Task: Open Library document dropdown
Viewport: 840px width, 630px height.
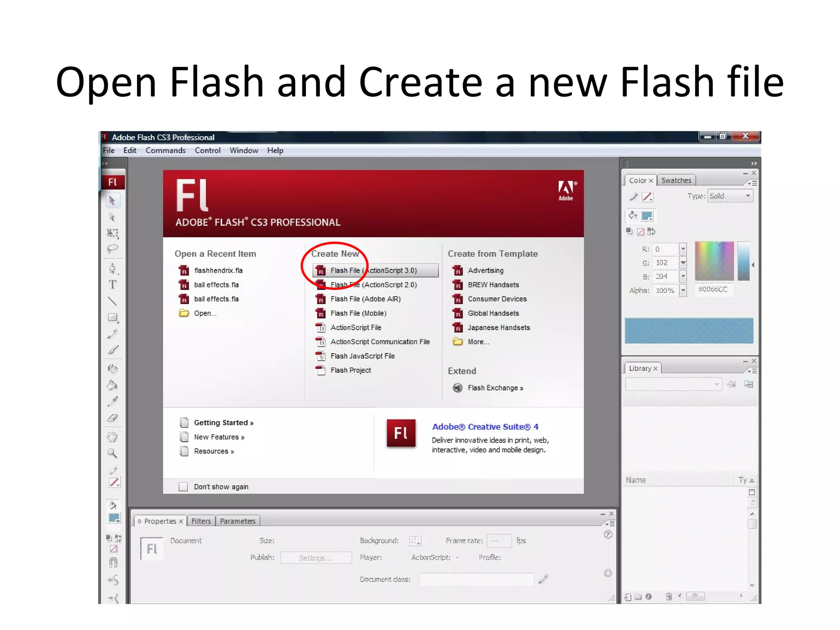Action: click(673, 384)
